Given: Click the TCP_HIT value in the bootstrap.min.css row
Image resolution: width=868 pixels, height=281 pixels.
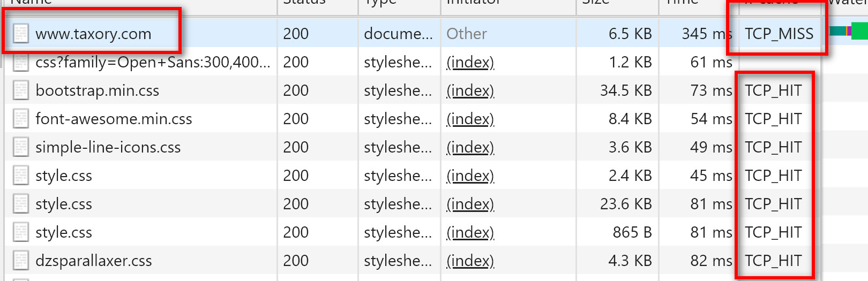Looking at the screenshot, I should 773,90.
